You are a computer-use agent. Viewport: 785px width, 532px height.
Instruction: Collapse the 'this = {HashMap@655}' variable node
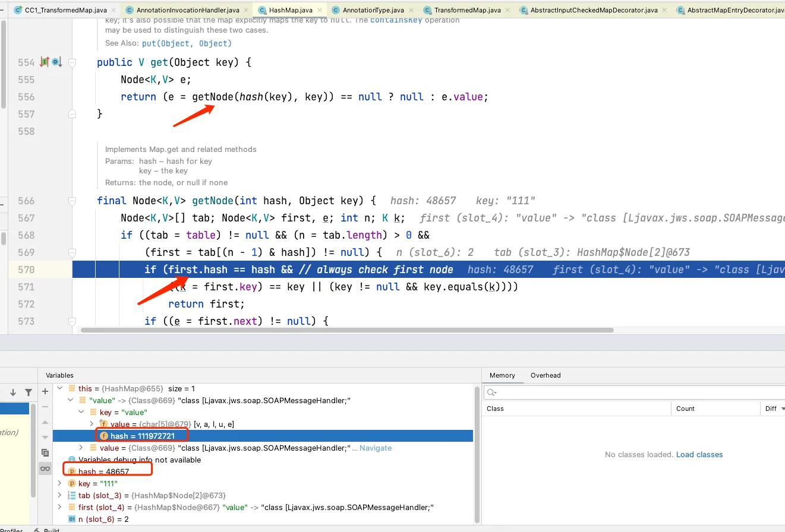59,389
